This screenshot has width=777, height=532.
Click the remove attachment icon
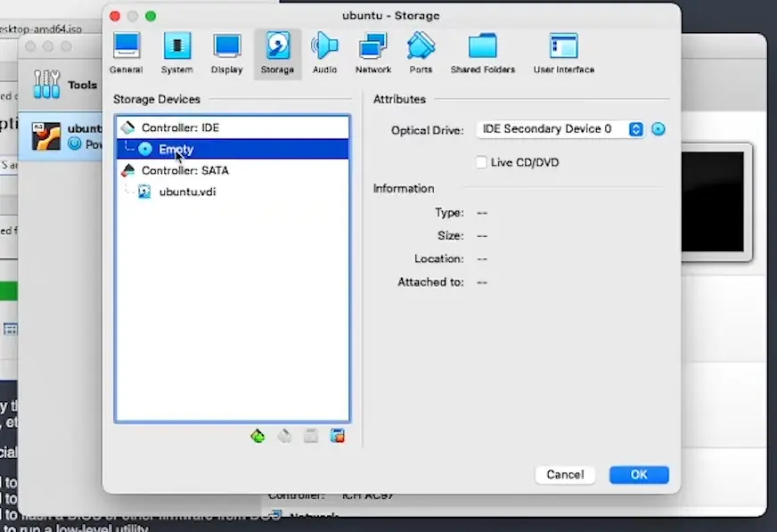point(338,436)
